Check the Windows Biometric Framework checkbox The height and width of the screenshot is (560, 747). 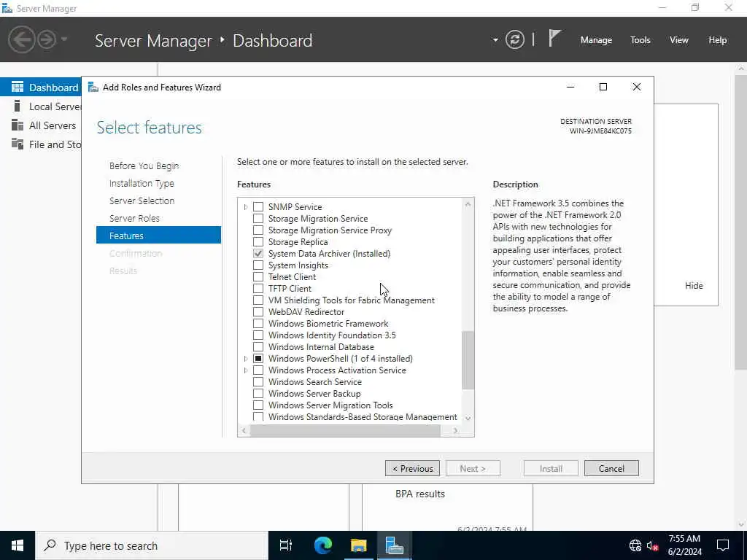click(x=258, y=323)
